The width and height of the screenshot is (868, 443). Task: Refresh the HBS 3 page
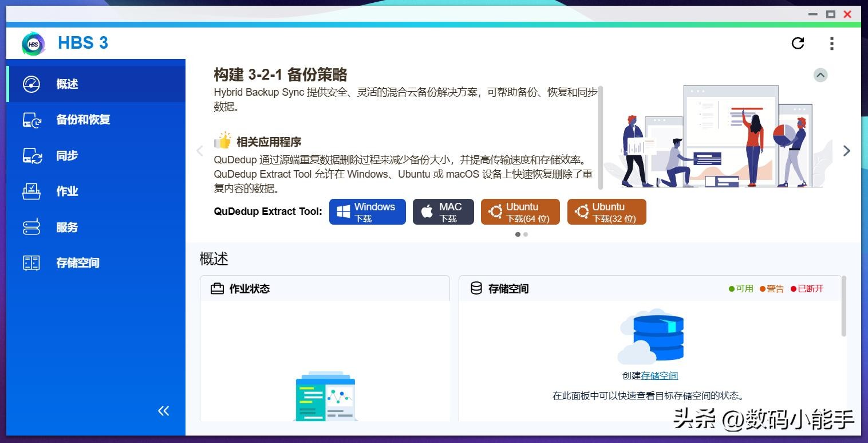tap(798, 43)
